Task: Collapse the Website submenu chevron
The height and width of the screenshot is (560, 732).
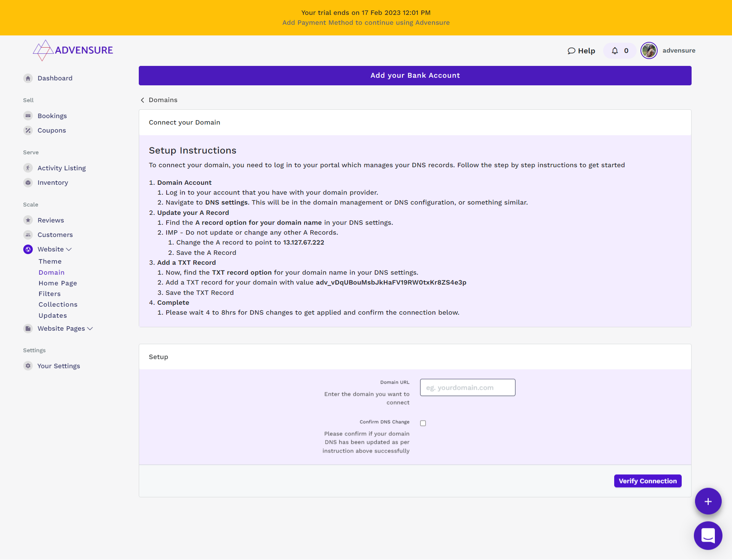Action: click(x=69, y=249)
